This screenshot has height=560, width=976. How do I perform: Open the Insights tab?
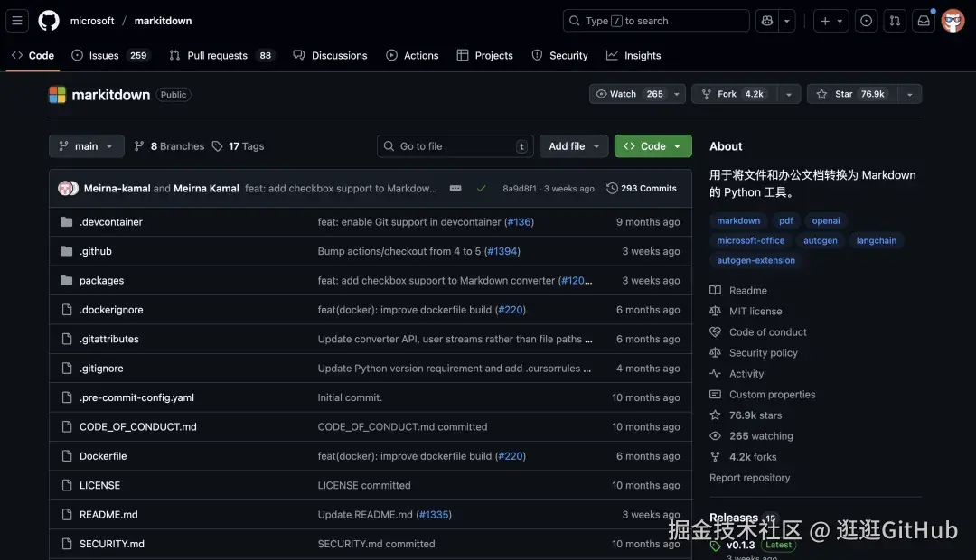coord(633,55)
